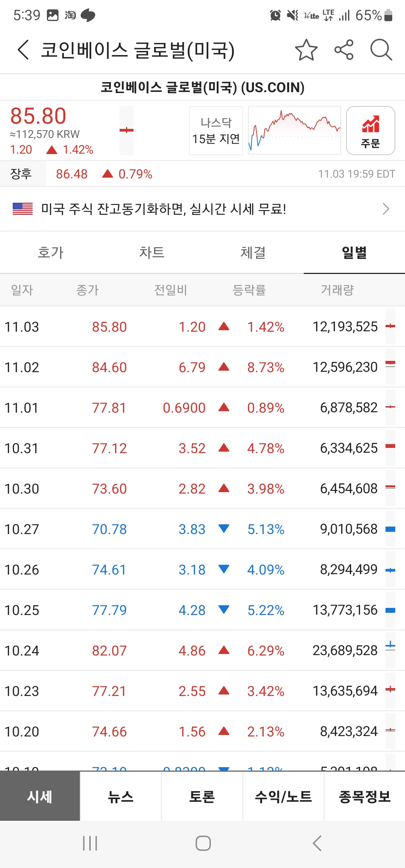Open the 시세 bottom tab
The width and height of the screenshot is (405, 868).
(x=40, y=796)
